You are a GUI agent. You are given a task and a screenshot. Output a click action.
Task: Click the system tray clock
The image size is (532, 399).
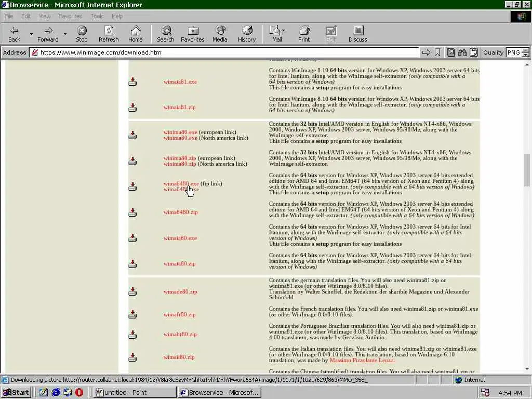coord(510,393)
